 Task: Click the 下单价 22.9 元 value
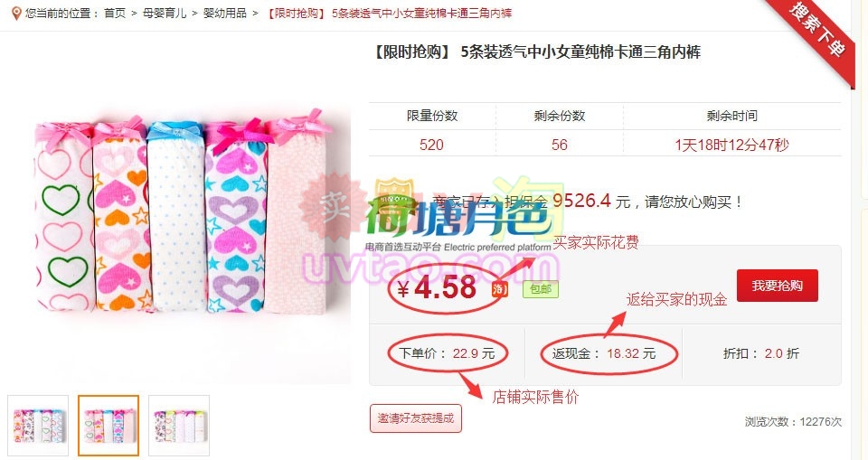click(448, 353)
